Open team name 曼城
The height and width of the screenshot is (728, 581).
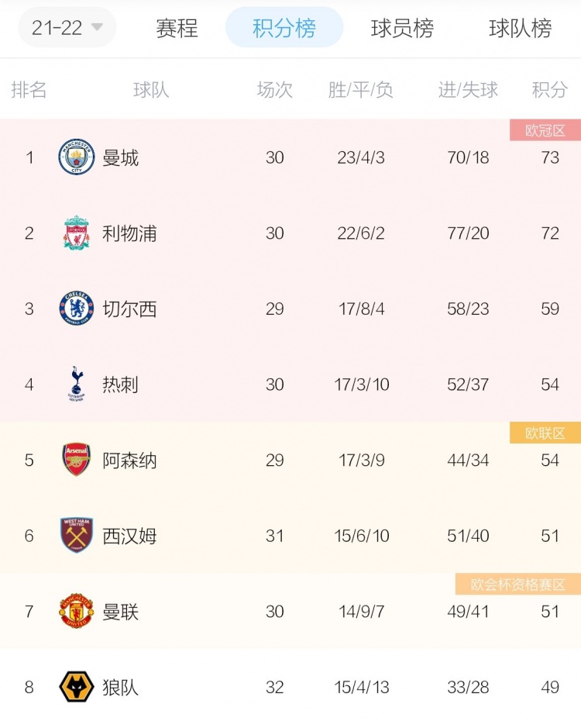click(120, 158)
